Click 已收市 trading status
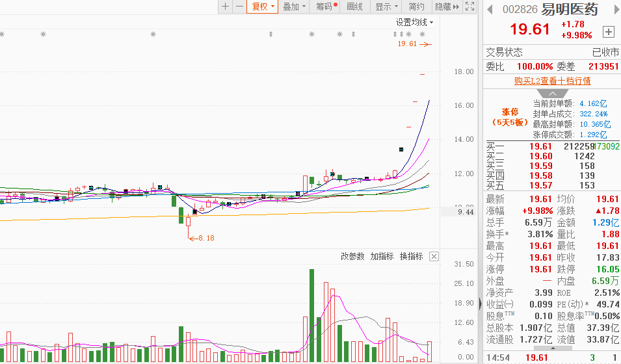Screen dimensions: 621x364 point(605,52)
